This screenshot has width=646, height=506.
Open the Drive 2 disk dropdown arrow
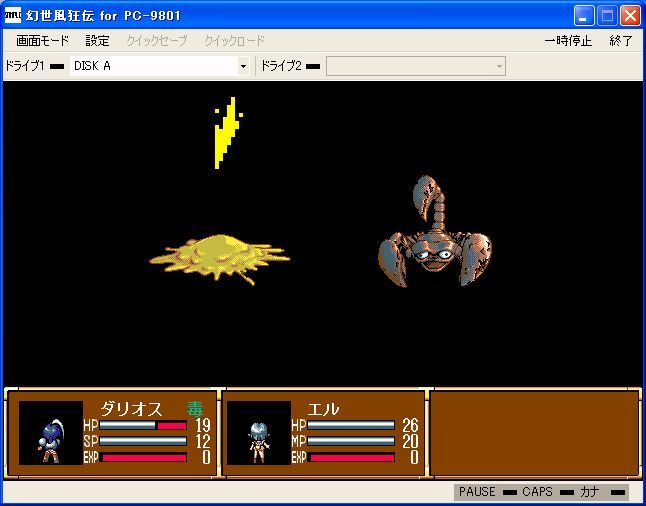point(499,66)
